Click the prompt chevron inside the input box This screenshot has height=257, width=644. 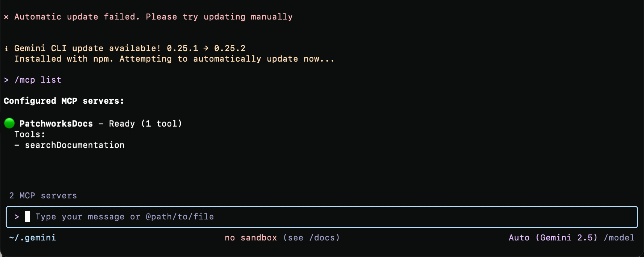coord(17,217)
